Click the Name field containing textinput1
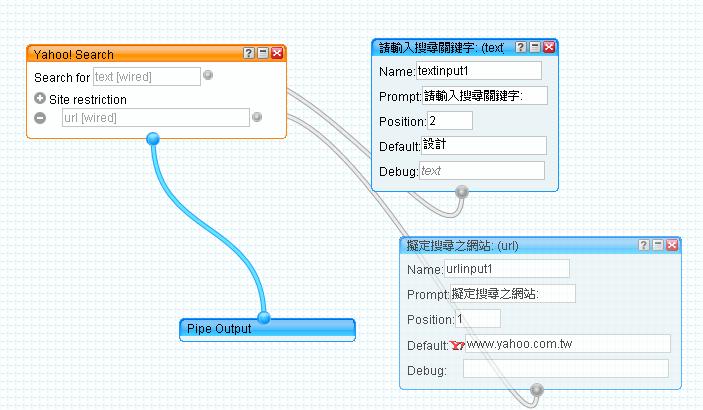Viewport: 703px width, 410px height. pyautogui.click(x=478, y=71)
